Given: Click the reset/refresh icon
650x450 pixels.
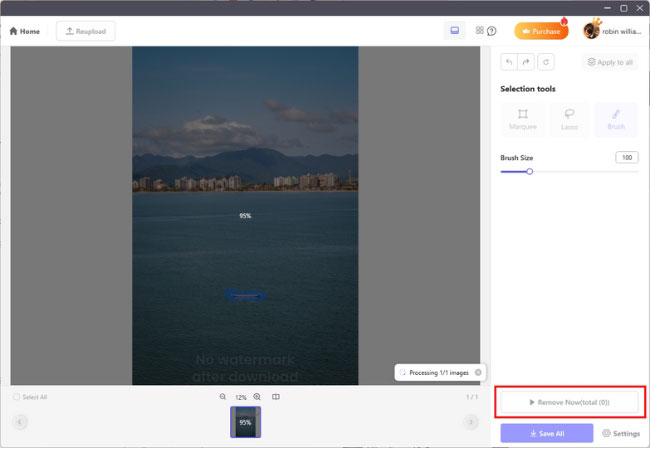Looking at the screenshot, I should [545, 62].
